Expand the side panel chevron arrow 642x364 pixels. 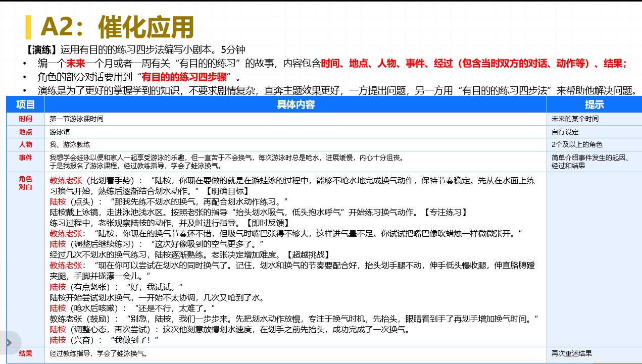[9, 343]
